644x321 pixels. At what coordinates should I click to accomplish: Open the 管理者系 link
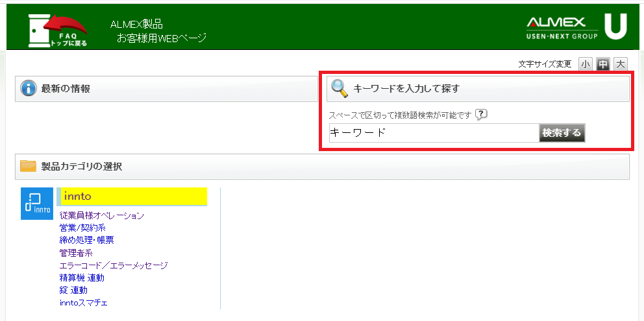pos(76,253)
